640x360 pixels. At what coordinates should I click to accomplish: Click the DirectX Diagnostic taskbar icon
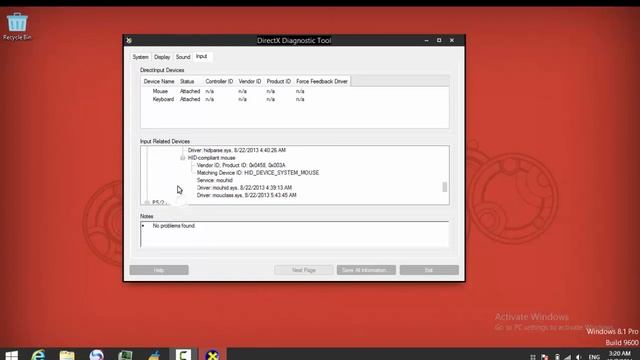(x=212, y=355)
